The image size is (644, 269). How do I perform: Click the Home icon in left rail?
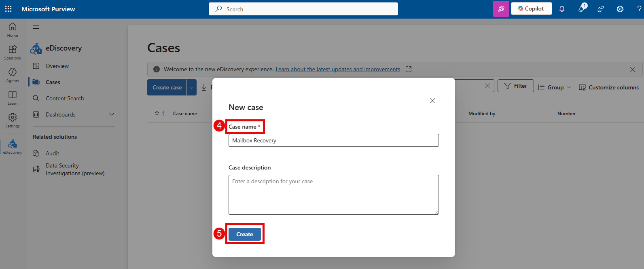[13, 29]
